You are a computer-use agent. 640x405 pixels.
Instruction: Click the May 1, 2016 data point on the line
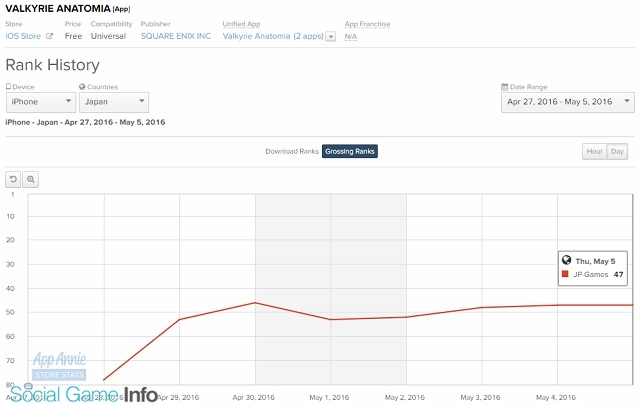331,319
